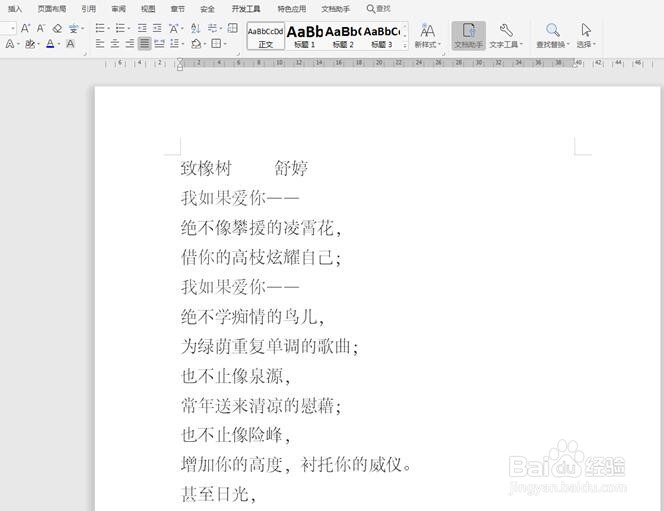Viewport: 664px width, 511px height.
Task: Insert a bulleted list
Action: click(x=100, y=28)
